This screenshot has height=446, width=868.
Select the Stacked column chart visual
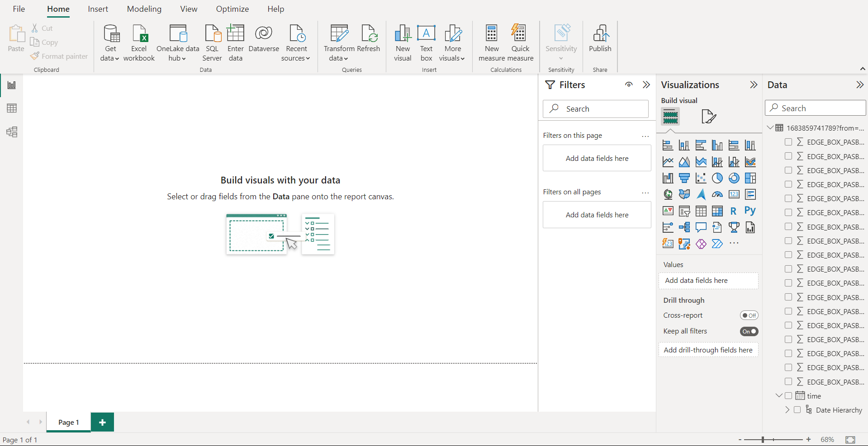pyautogui.click(x=684, y=146)
